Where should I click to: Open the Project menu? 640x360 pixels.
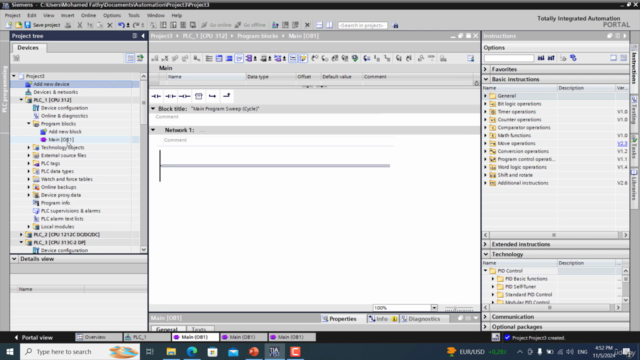click(12, 16)
